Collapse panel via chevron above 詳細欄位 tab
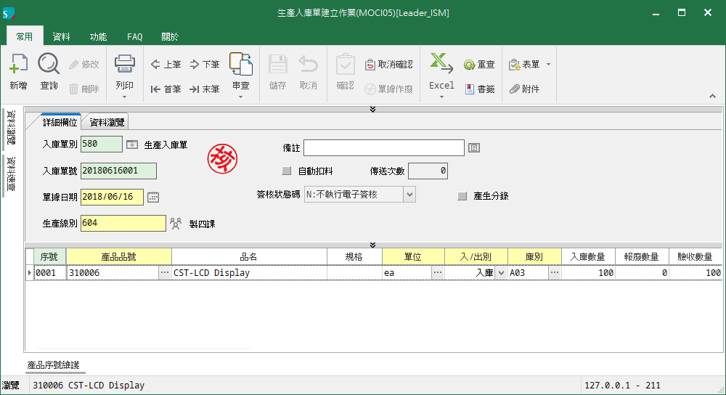The height and width of the screenshot is (395, 726). [373, 109]
